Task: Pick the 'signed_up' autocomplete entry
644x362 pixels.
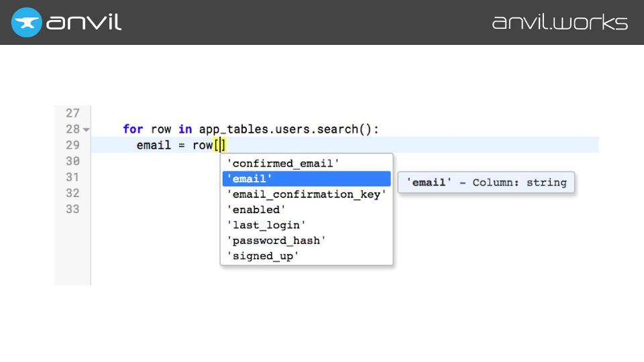Action: pos(263,256)
